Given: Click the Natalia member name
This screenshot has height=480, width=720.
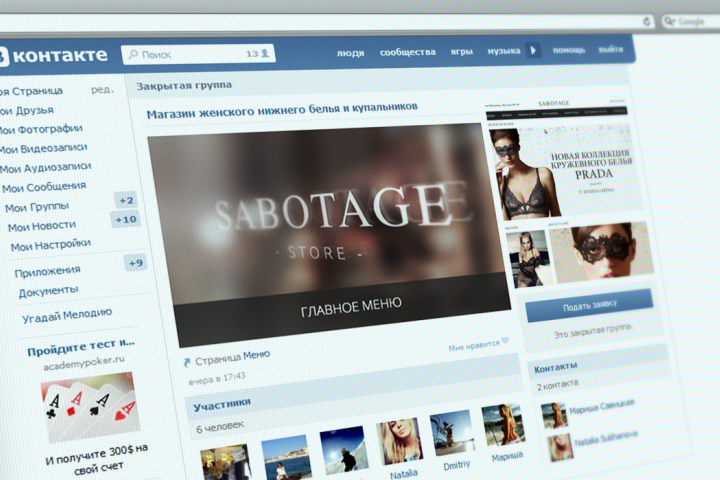Looking at the screenshot, I should pyautogui.click(x=404, y=473).
